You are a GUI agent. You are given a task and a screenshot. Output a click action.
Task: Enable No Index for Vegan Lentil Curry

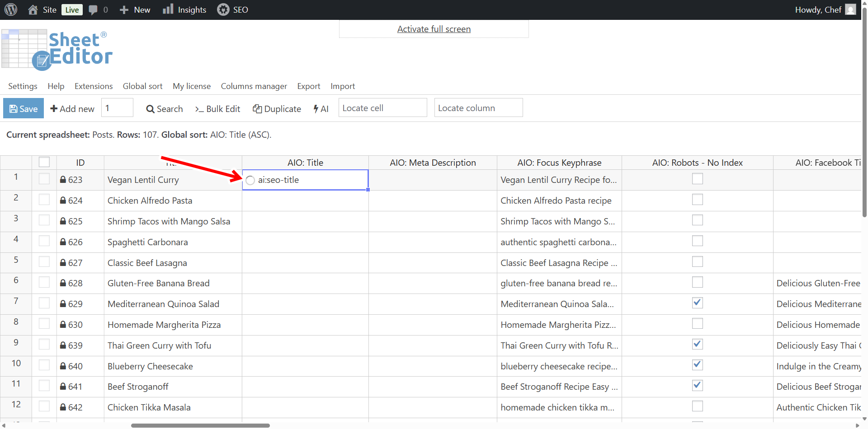coord(697,179)
